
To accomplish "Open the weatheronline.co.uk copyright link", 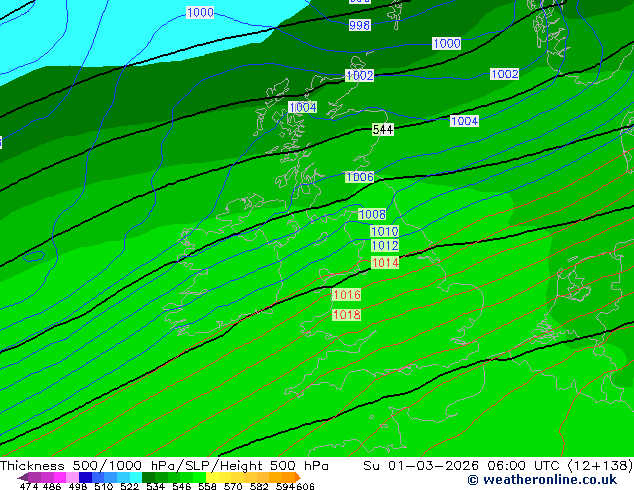I will click(542, 480).
